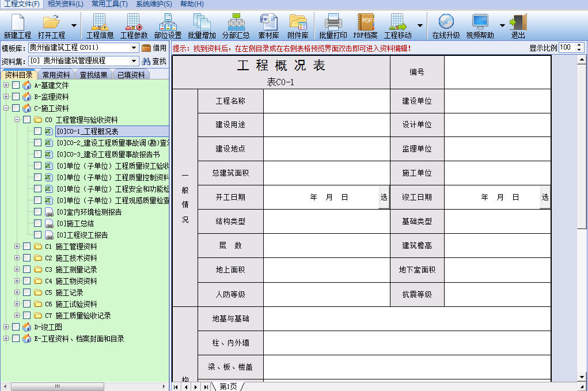Click the left panel horizontal scrollbar thumb

58,386
